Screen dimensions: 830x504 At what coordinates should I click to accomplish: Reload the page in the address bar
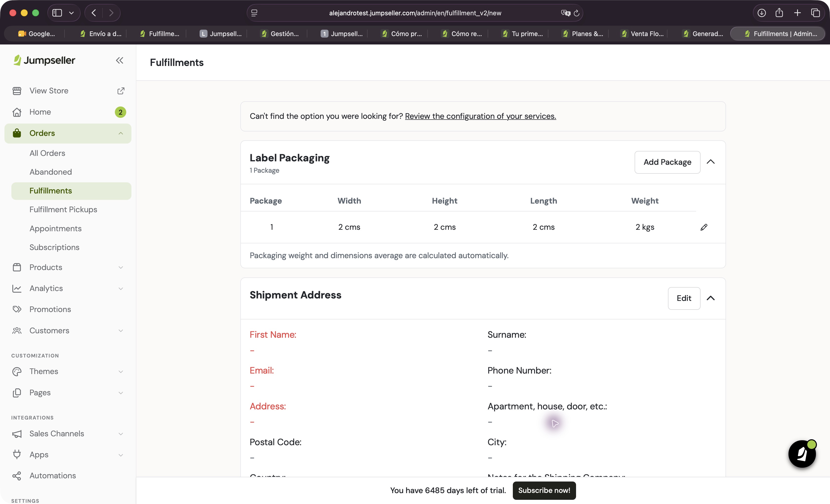click(577, 13)
